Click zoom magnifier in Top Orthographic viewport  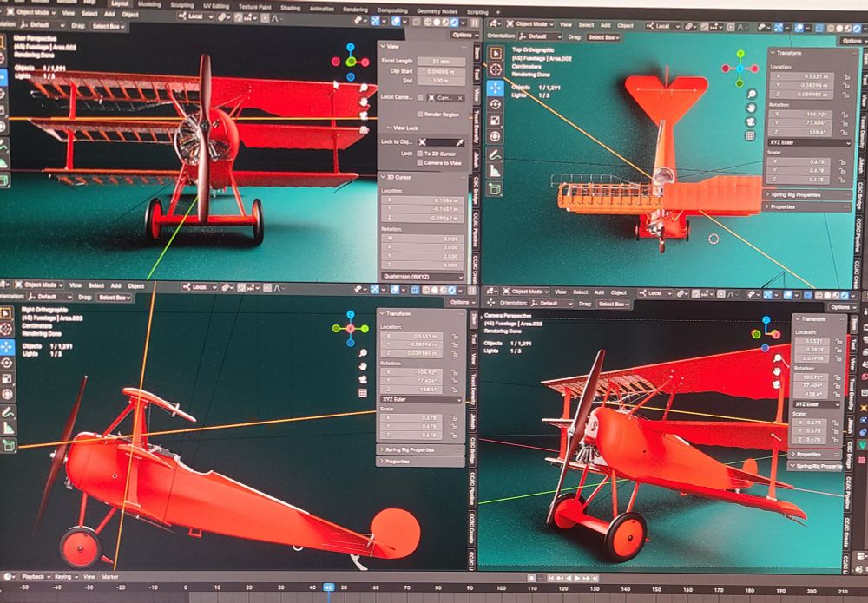[x=751, y=95]
